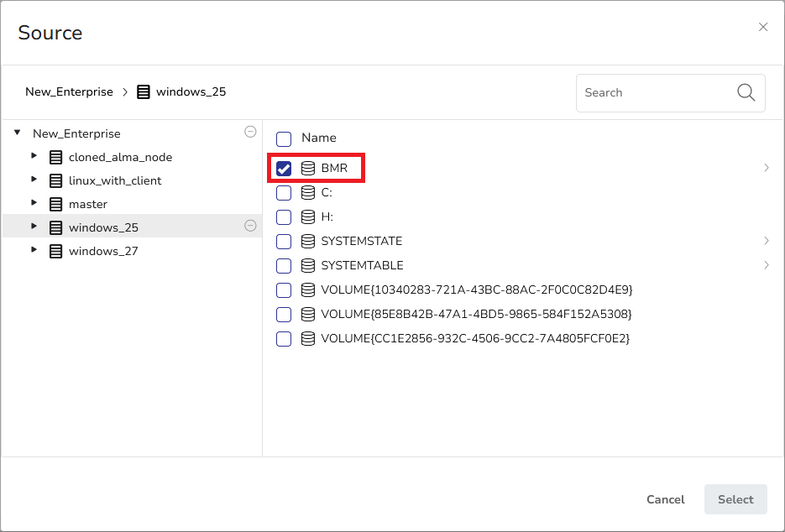Viewport: 785px width, 532px height.
Task: Click the minus icon beside windows_25
Action: (249, 226)
